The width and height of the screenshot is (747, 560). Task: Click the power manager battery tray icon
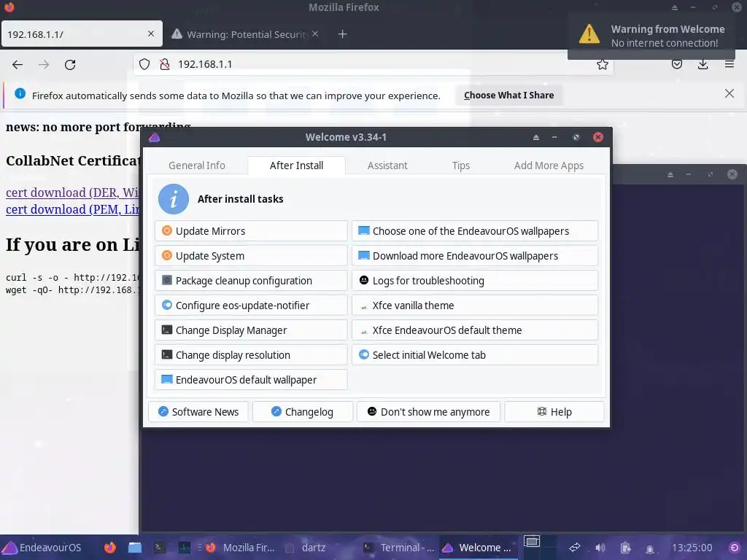click(x=625, y=548)
